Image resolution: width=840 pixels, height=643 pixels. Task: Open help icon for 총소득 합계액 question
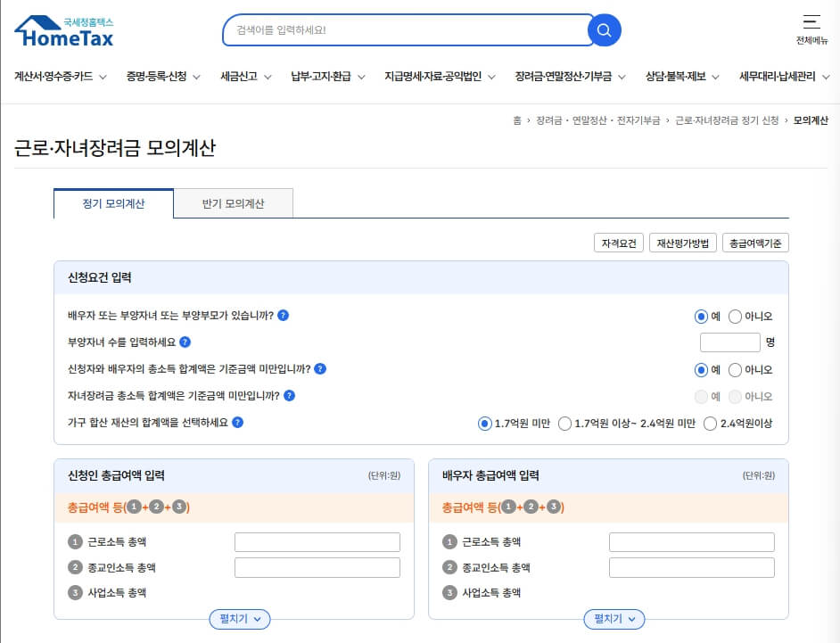pos(321,369)
